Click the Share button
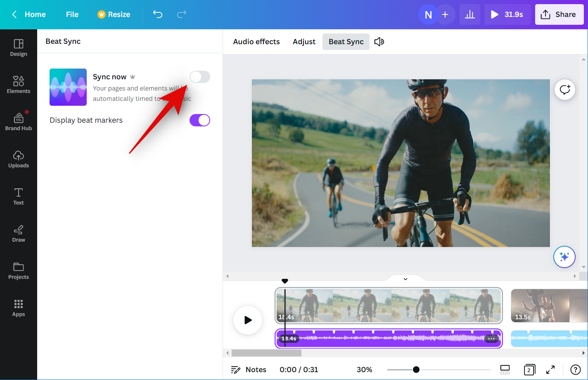Image resolution: width=588 pixels, height=380 pixels. coord(559,14)
